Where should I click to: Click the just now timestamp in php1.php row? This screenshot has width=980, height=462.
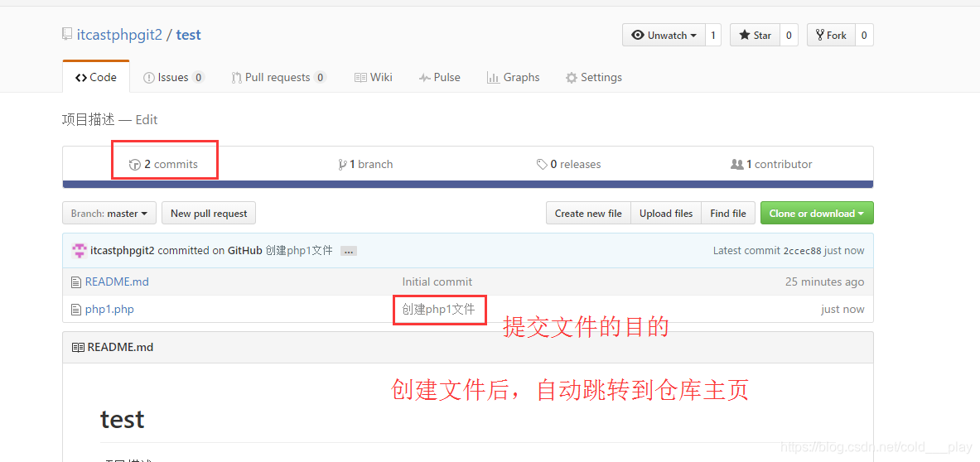coord(842,309)
